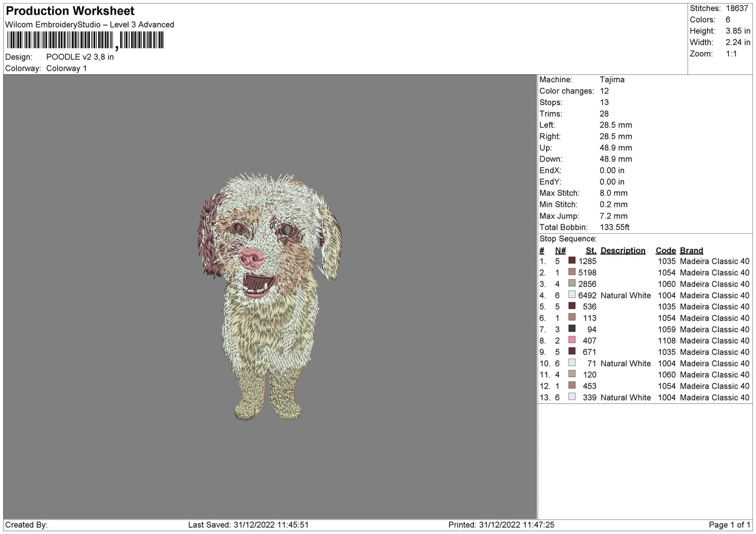Click stitch count '120' in row 11

[x=590, y=374]
